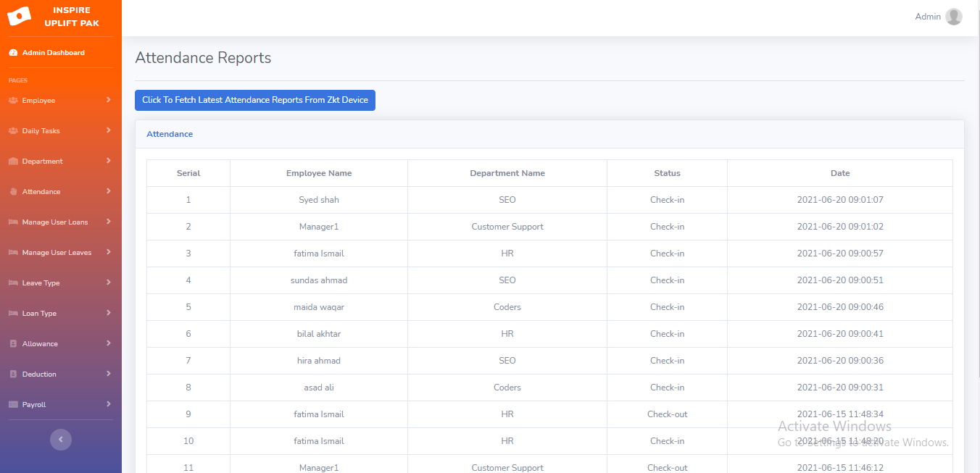Collapse the sidebar with the round arrow button
980x473 pixels.
click(x=61, y=439)
